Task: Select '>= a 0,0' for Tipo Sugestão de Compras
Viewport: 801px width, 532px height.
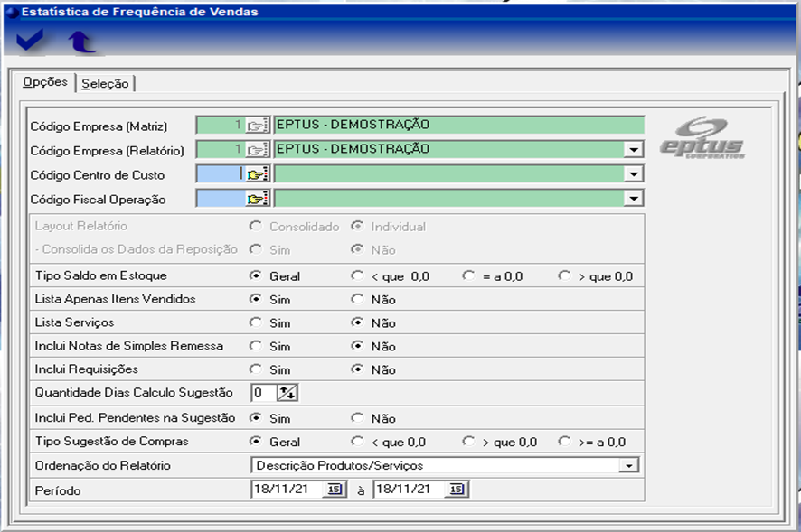Action: (565, 442)
